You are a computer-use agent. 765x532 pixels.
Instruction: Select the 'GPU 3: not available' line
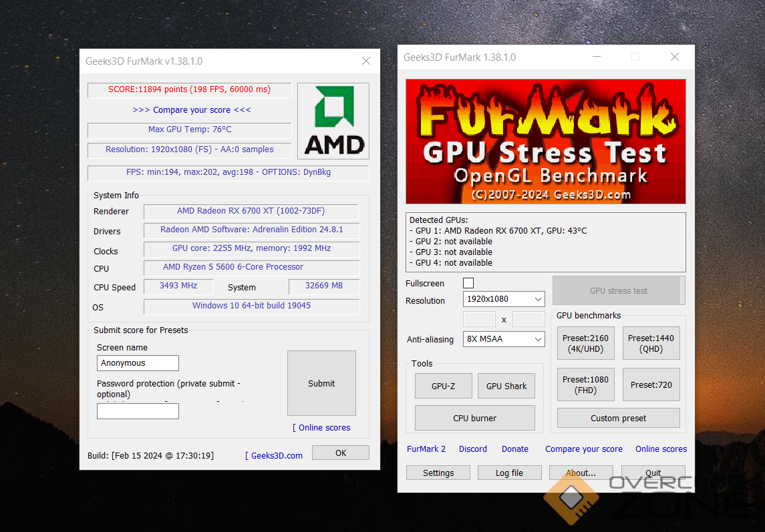[451, 252]
